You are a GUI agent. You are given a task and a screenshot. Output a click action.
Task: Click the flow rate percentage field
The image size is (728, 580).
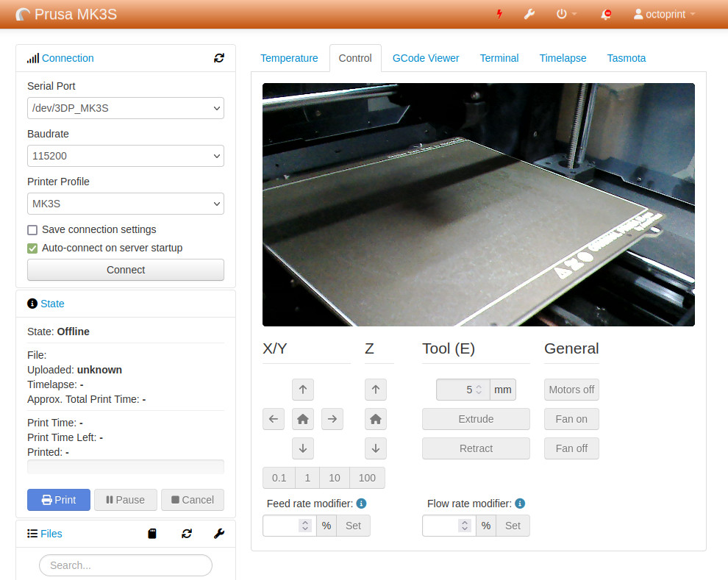449,526
